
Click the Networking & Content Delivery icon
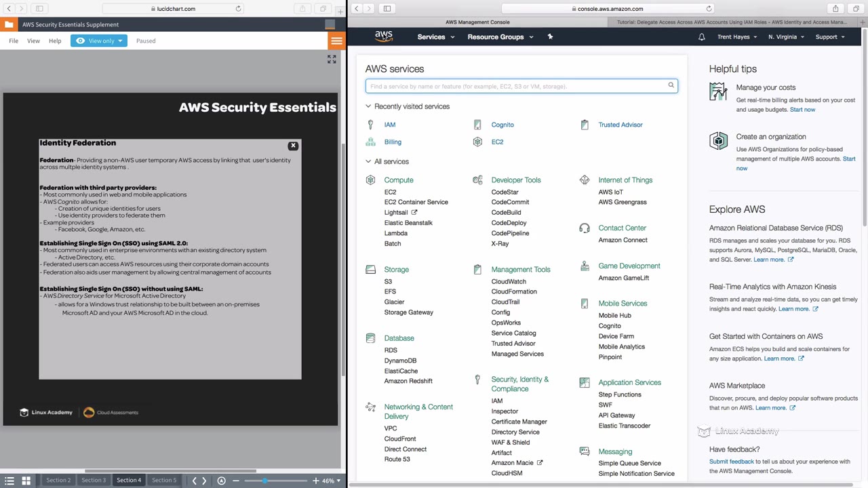pyautogui.click(x=370, y=407)
